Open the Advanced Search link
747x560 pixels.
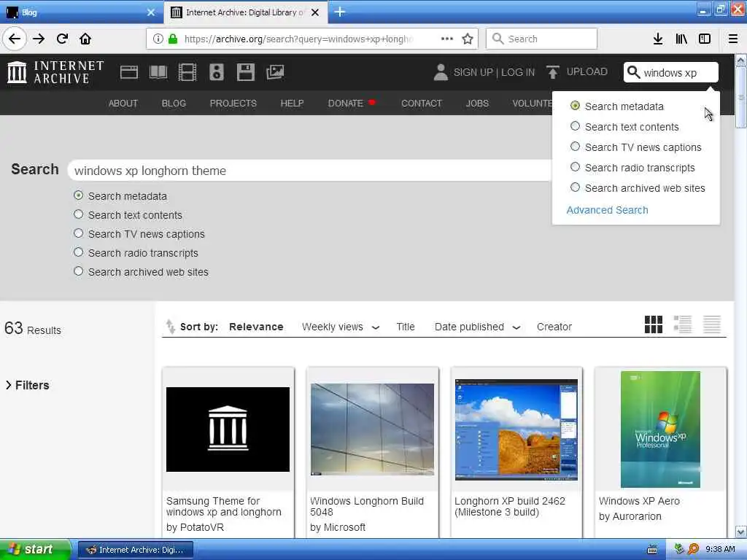(607, 210)
